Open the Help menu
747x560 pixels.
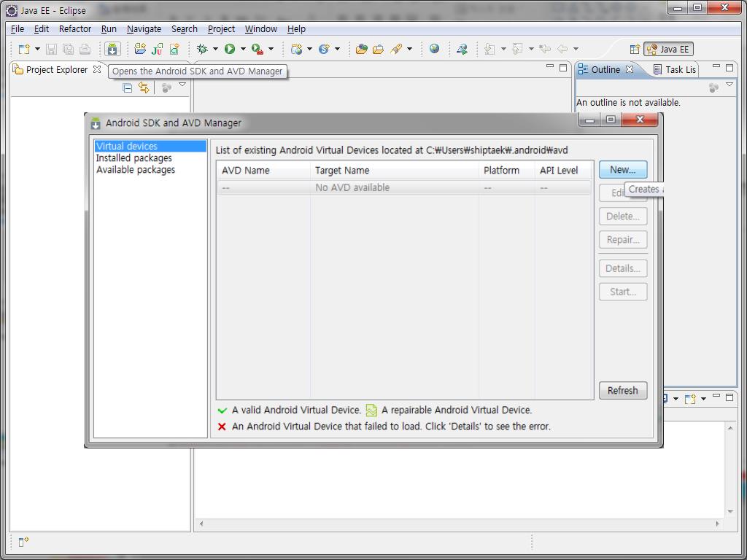pyautogui.click(x=296, y=29)
